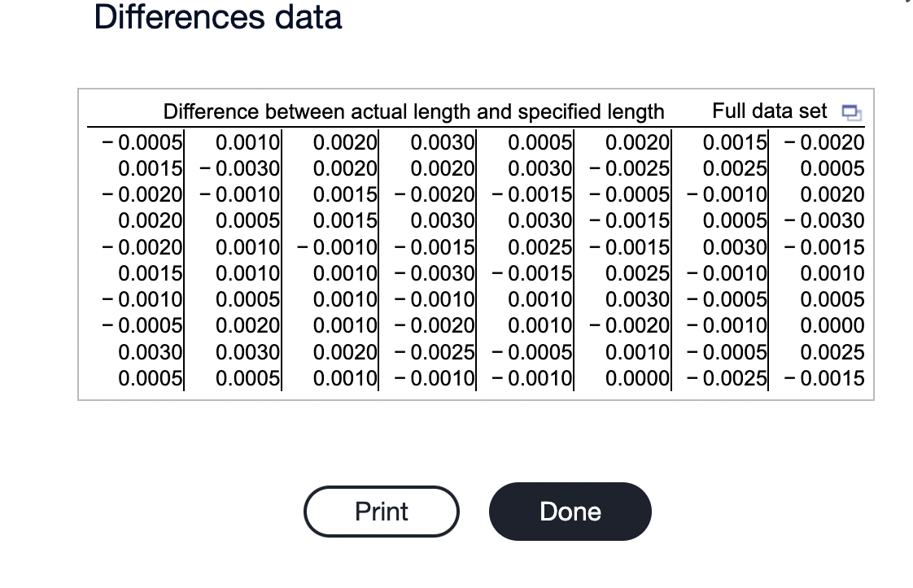This screenshot has height=588, width=913.
Task: Select 0.0025 in the fifth data row
Action: [x=539, y=247]
